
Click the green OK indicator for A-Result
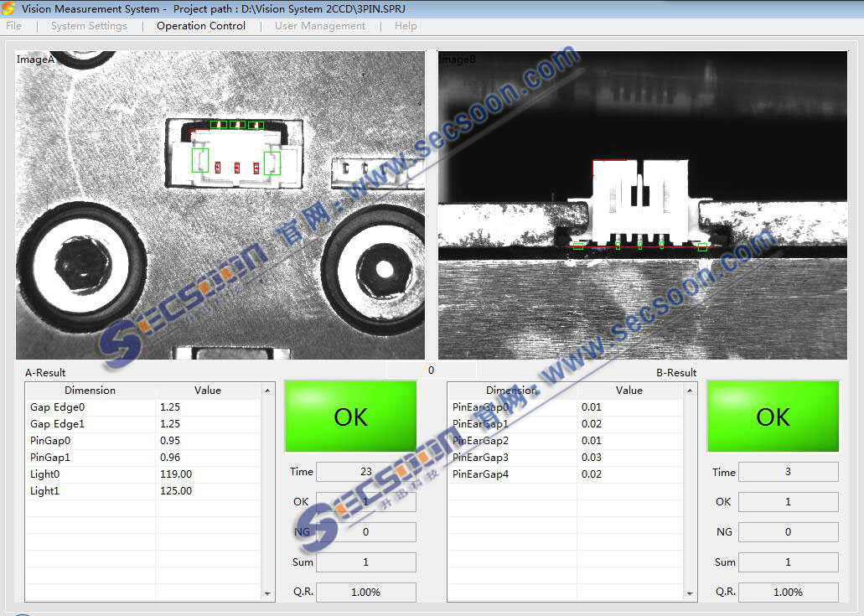(350, 417)
